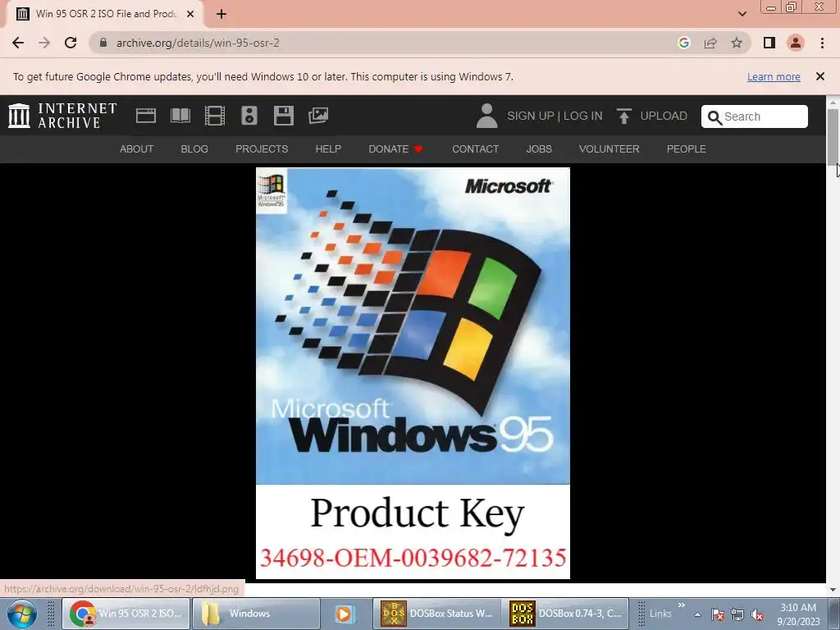The height and width of the screenshot is (630, 840).
Task: Open the JOBS menu item
Action: point(539,149)
